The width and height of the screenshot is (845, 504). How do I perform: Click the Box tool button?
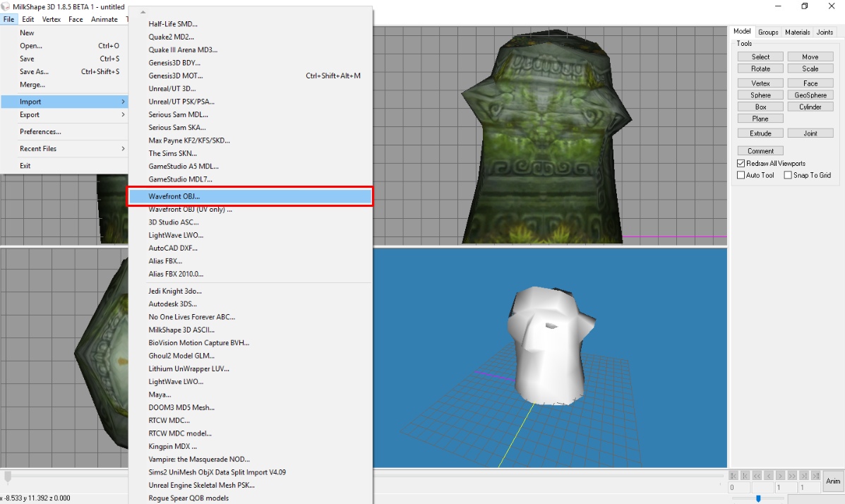[760, 107]
